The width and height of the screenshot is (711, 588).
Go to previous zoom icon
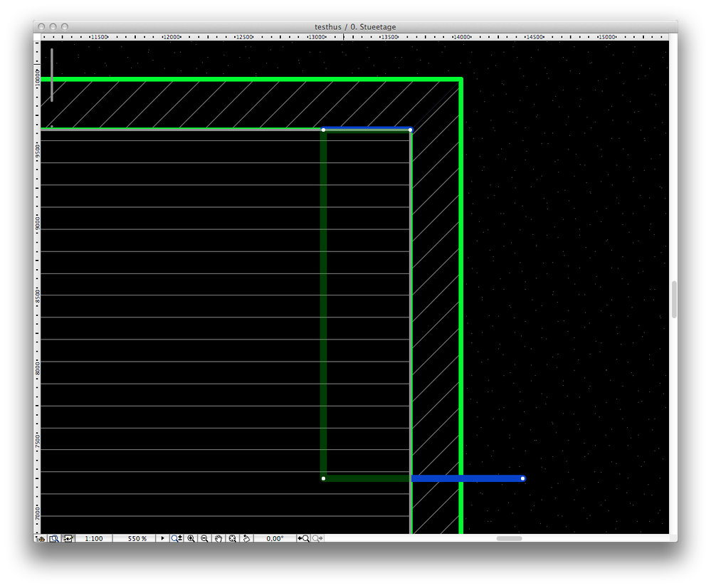(x=303, y=539)
